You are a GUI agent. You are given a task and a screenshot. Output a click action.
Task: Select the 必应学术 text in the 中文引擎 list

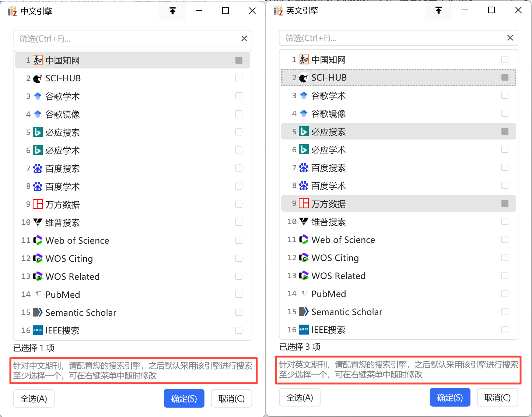pyautogui.click(x=63, y=151)
